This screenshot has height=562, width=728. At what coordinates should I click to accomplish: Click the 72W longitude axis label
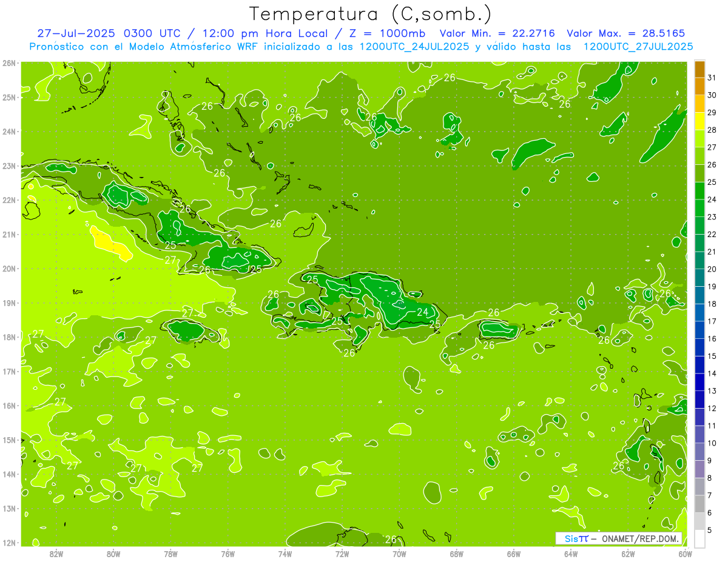point(342,554)
